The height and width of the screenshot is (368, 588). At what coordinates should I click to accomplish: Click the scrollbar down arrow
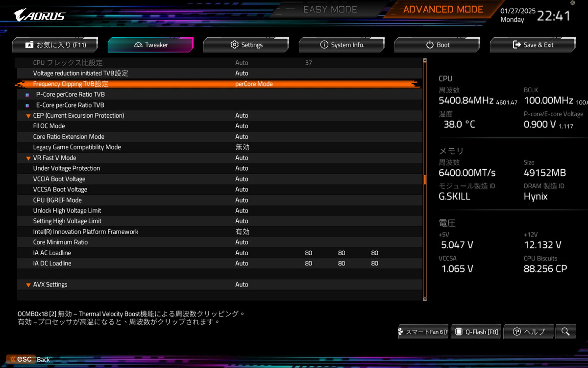click(x=425, y=298)
